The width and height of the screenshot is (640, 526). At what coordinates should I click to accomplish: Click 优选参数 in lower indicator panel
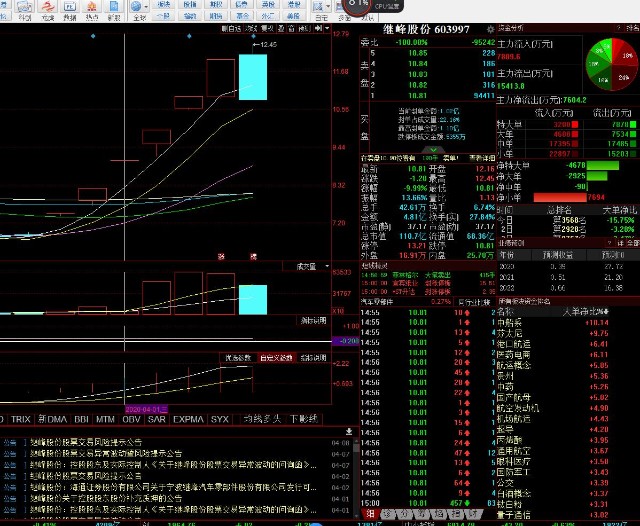pos(238,358)
